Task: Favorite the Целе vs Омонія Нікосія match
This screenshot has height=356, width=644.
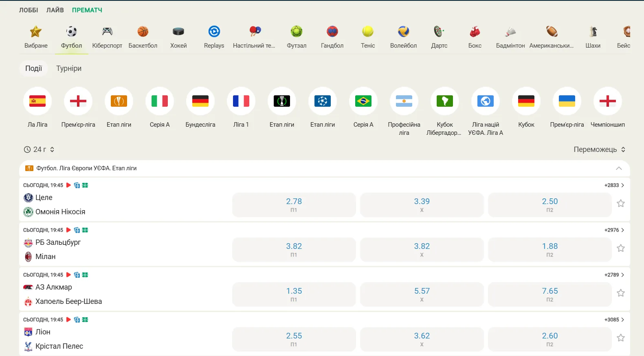Action: coord(621,203)
